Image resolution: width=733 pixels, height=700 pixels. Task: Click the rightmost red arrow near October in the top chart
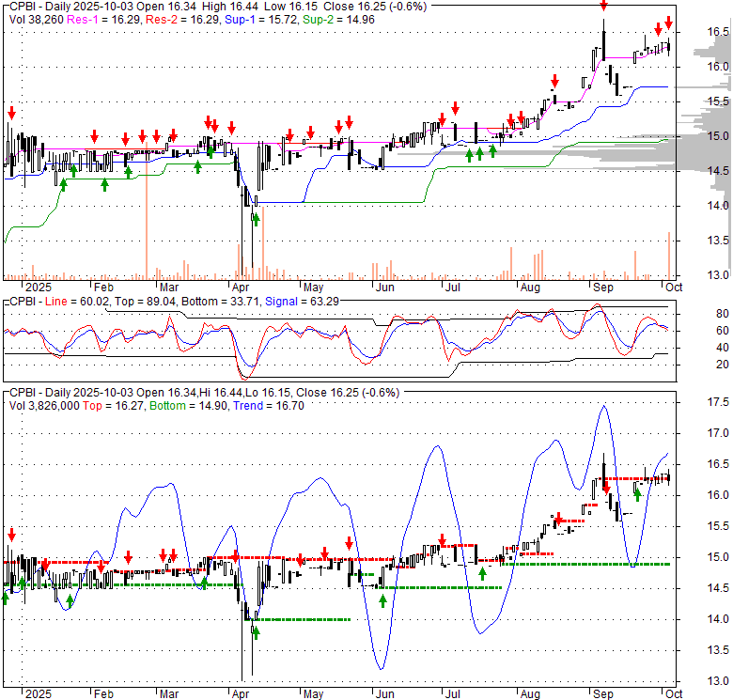pos(668,23)
